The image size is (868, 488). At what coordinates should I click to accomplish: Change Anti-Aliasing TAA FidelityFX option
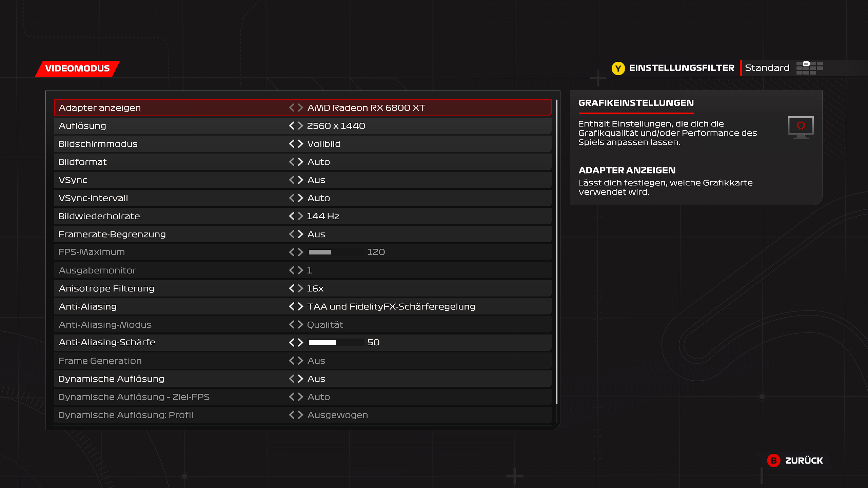tap(391, 307)
